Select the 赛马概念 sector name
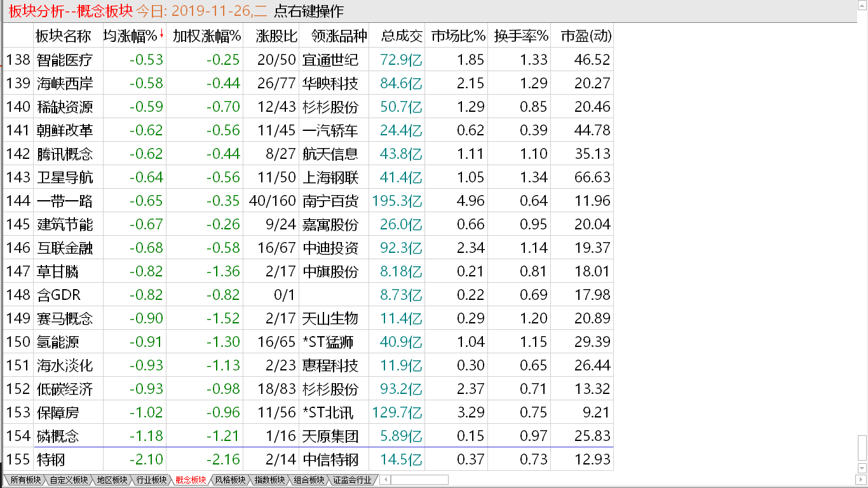 pyautogui.click(x=65, y=318)
